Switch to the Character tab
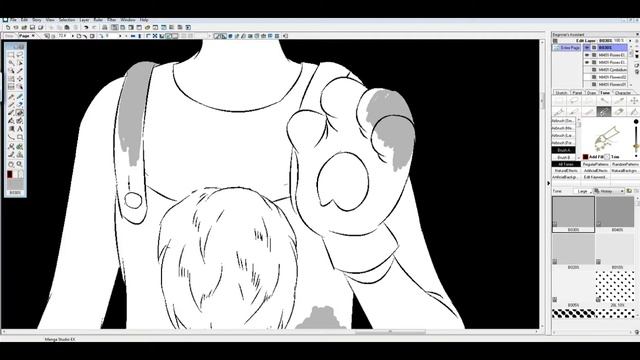 [622, 93]
